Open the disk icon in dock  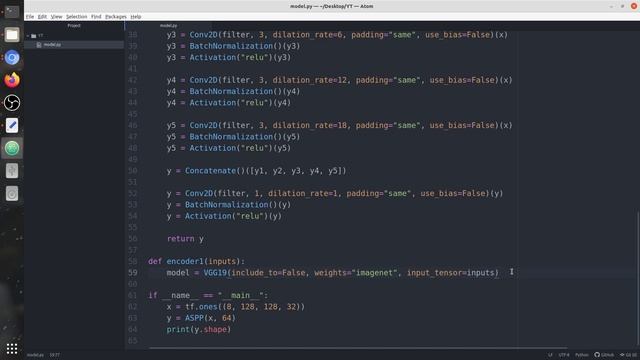click(12, 193)
